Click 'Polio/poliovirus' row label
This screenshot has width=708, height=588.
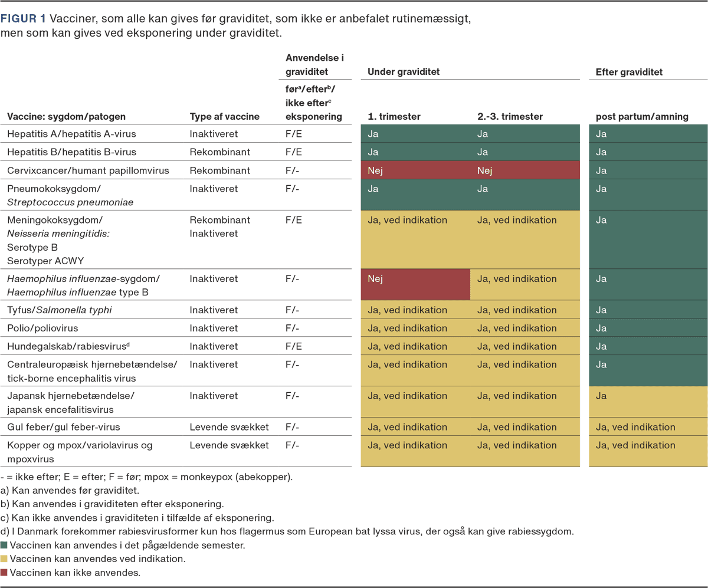[42, 328]
